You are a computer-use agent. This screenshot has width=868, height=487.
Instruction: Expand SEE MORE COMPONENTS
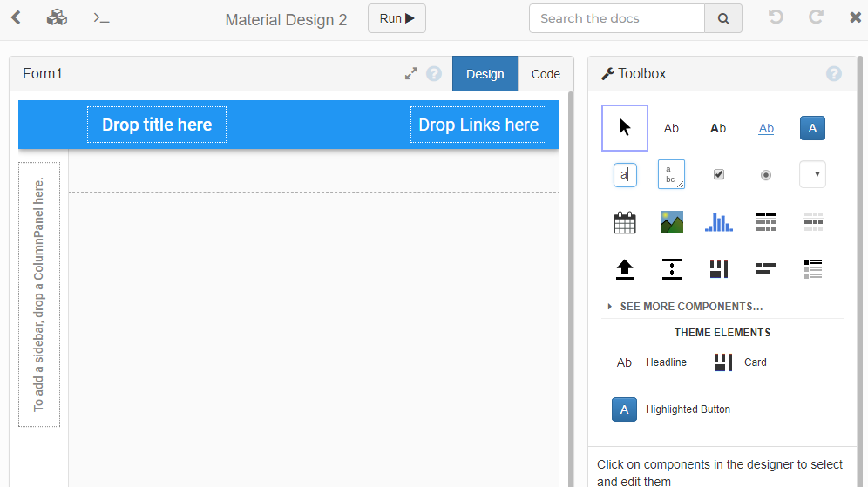(x=685, y=307)
